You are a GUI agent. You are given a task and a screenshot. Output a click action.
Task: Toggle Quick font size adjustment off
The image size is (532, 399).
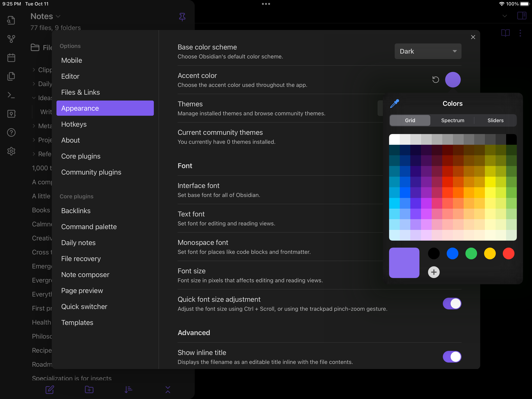[452, 304]
